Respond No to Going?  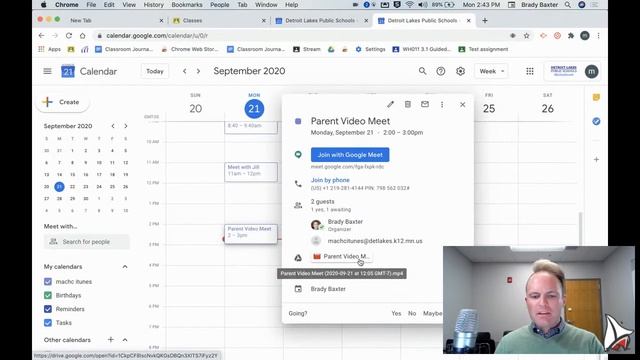[x=412, y=313]
